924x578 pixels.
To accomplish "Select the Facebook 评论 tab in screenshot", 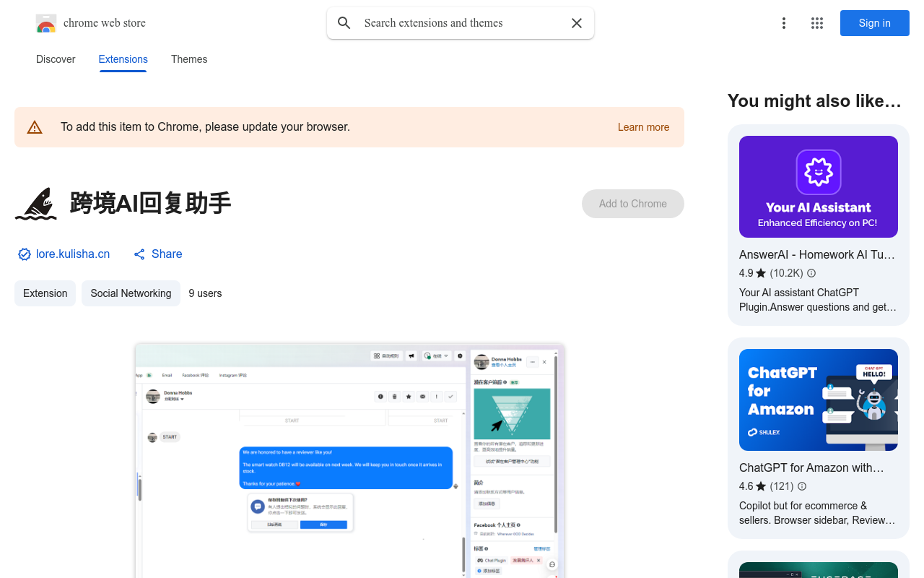I will [x=196, y=375].
